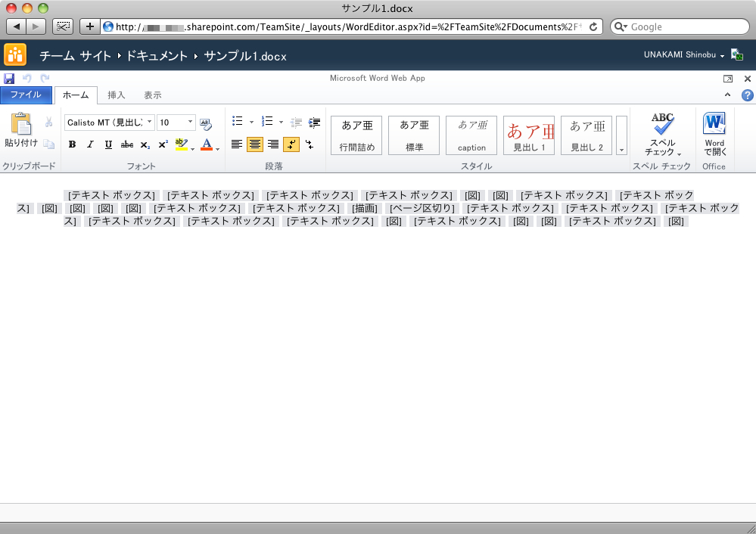756x534 pixels.
Task: Go to チーム サイト breadcrumb
Action: tap(75, 56)
